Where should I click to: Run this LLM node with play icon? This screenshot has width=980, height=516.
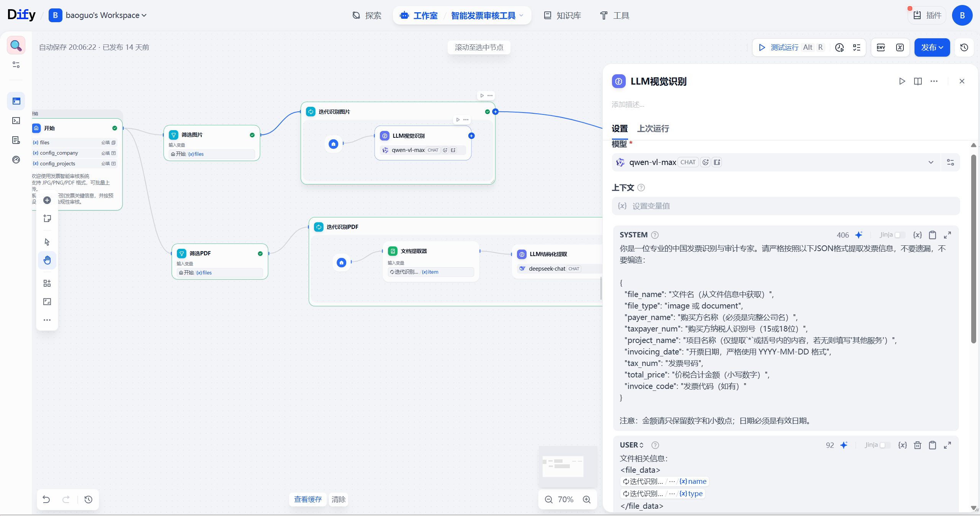click(902, 81)
